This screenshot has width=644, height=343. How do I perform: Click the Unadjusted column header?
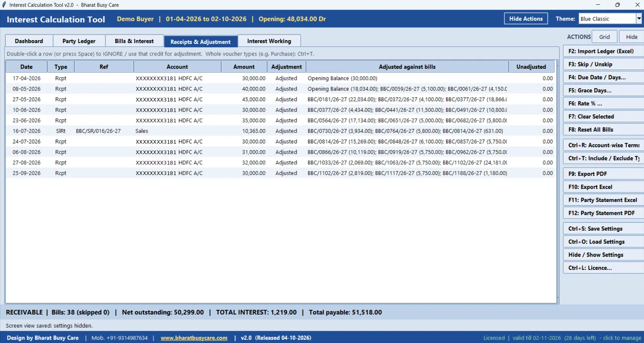coord(531,67)
